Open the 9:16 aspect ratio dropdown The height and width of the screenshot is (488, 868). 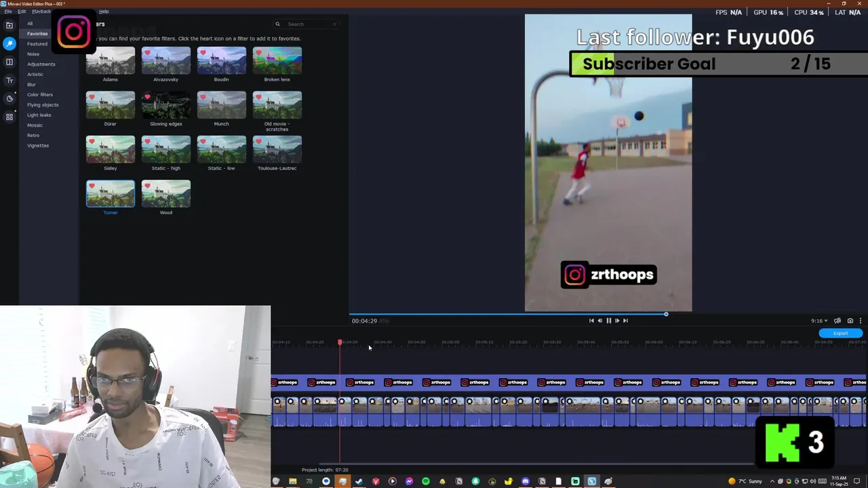pyautogui.click(x=819, y=321)
